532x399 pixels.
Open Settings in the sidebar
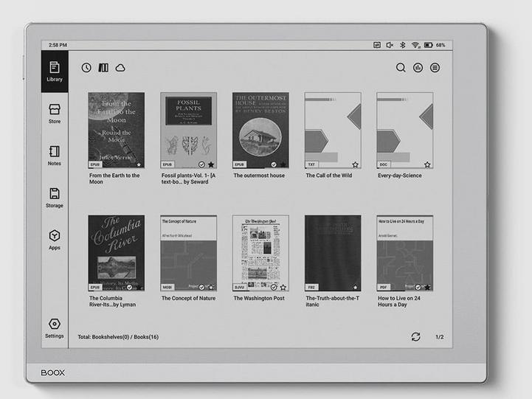(55, 327)
